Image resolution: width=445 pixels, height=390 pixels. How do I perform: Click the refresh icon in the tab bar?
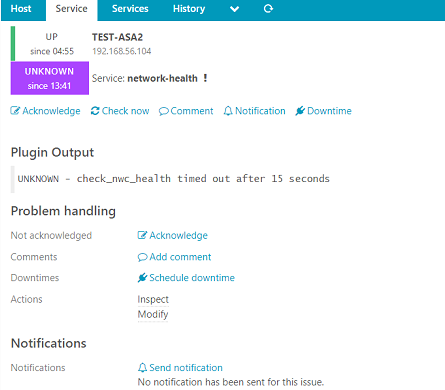point(268,9)
